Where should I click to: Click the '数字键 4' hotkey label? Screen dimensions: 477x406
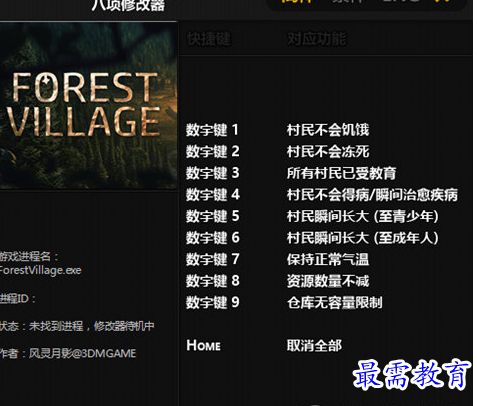213,195
